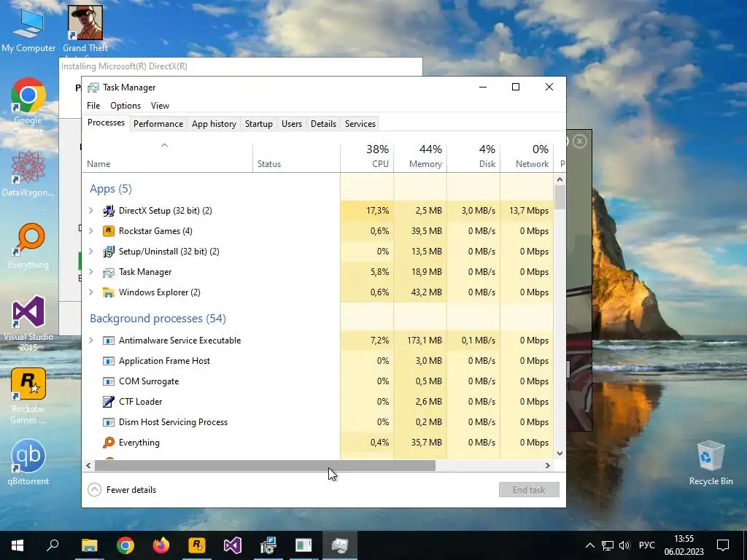747x560 pixels.
Task: Click the vertical scrollbar up arrow
Action: pyautogui.click(x=560, y=179)
